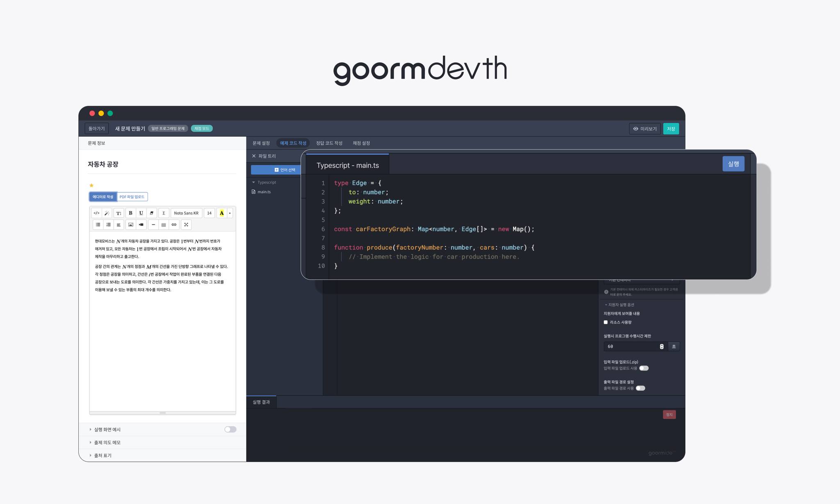This screenshot has width=840, height=504.
Task: Enable the 출력 파일 경로 사용 switch
Action: (x=641, y=388)
